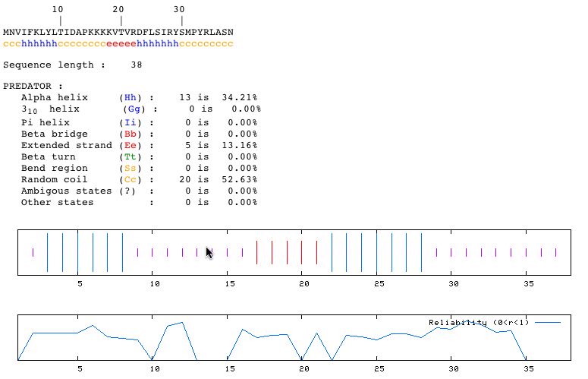
Task: Click the position 10 marker above the sequence
Action: 58,10
